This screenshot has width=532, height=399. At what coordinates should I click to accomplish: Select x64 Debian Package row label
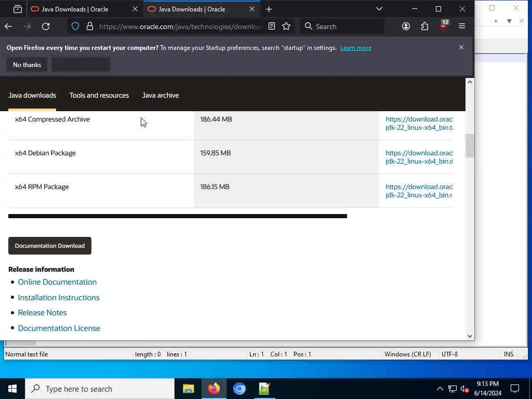coord(46,153)
